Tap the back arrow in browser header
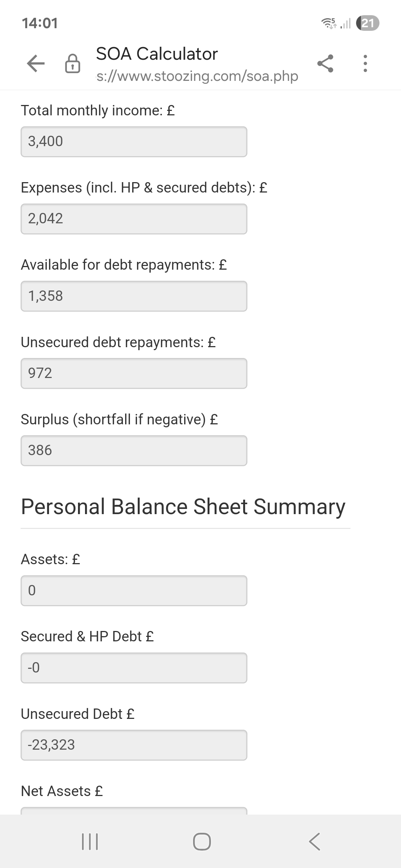 (36, 63)
